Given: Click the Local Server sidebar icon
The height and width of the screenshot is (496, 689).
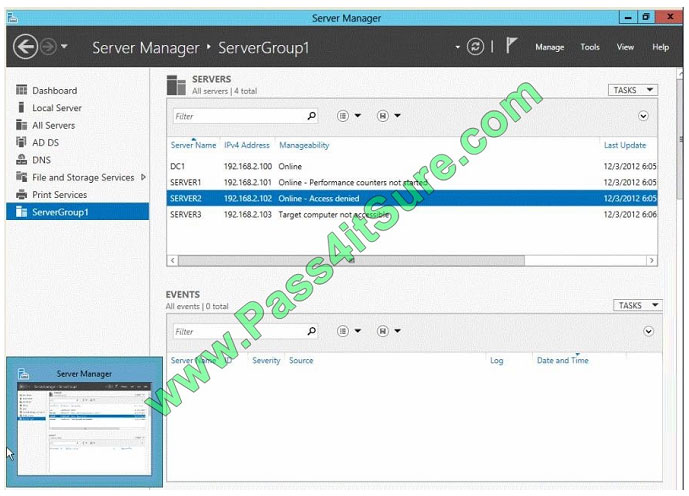Looking at the screenshot, I should [21, 108].
